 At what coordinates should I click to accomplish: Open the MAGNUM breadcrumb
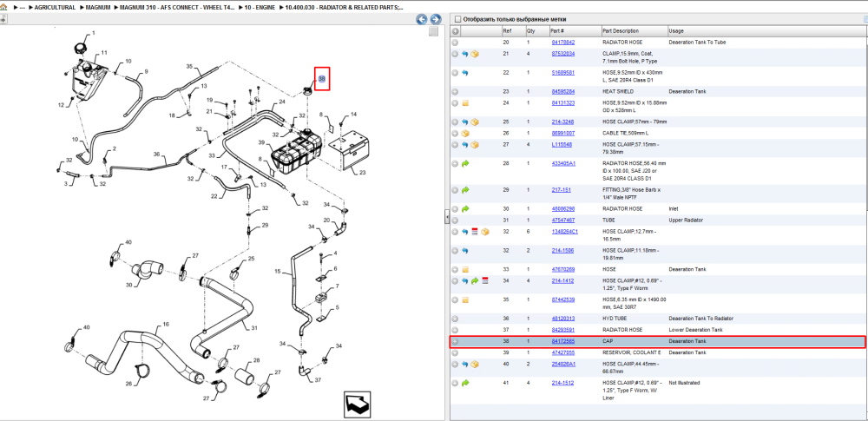(x=100, y=8)
